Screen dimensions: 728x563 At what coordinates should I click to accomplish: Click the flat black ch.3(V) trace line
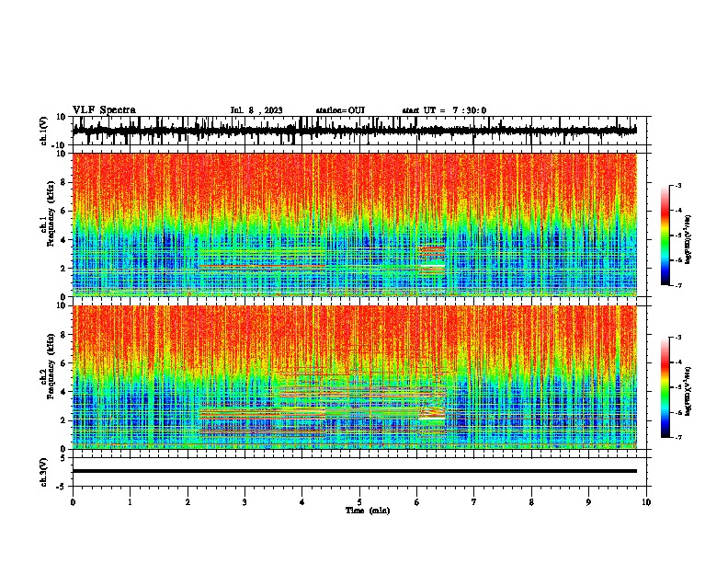coord(354,471)
